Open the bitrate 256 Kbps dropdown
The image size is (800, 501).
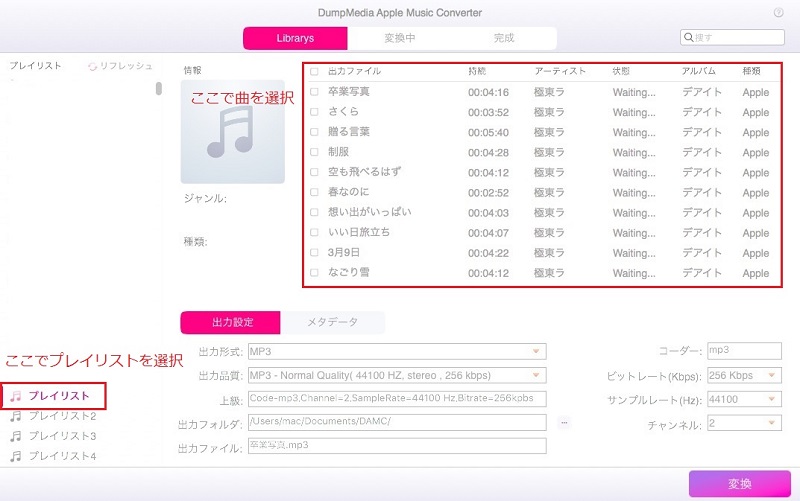click(744, 375)
